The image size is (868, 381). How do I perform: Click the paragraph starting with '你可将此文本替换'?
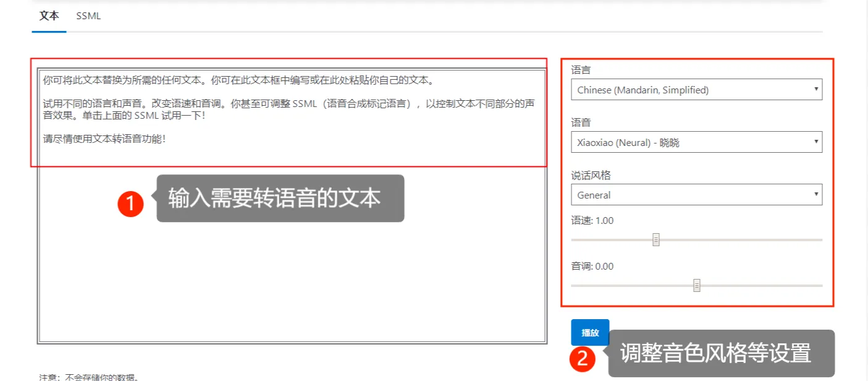[x=239, y=80]
